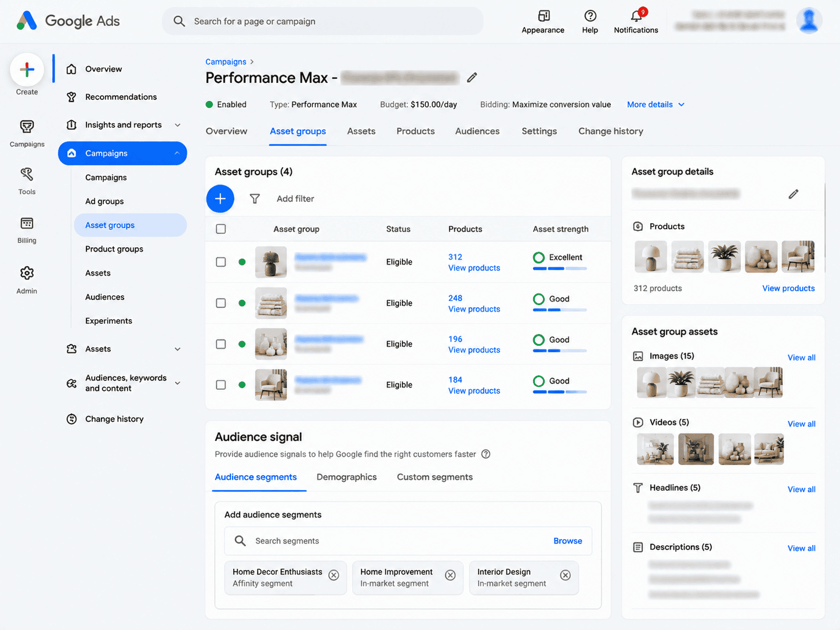Open the Demographics tab
The width and height of the screenshot is (840, 630).
click(346, 477)
